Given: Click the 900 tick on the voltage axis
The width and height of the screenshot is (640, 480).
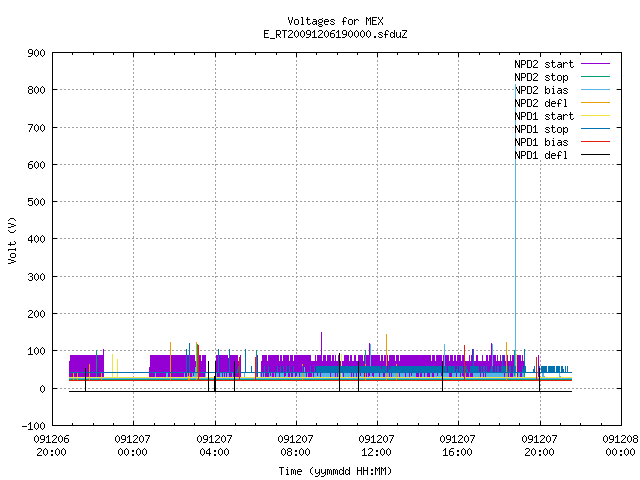Looking at the screenshot, I should [36, 53].
